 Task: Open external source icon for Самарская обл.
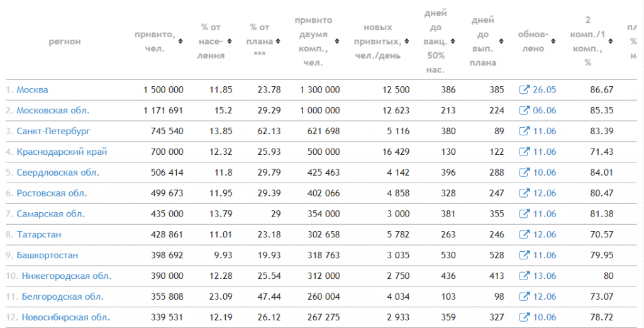[x=525, y=213]
